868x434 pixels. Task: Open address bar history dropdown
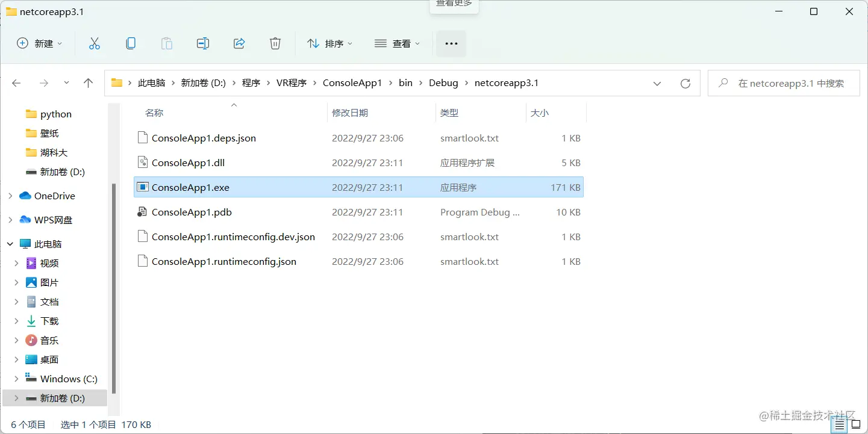pos(657,84)
